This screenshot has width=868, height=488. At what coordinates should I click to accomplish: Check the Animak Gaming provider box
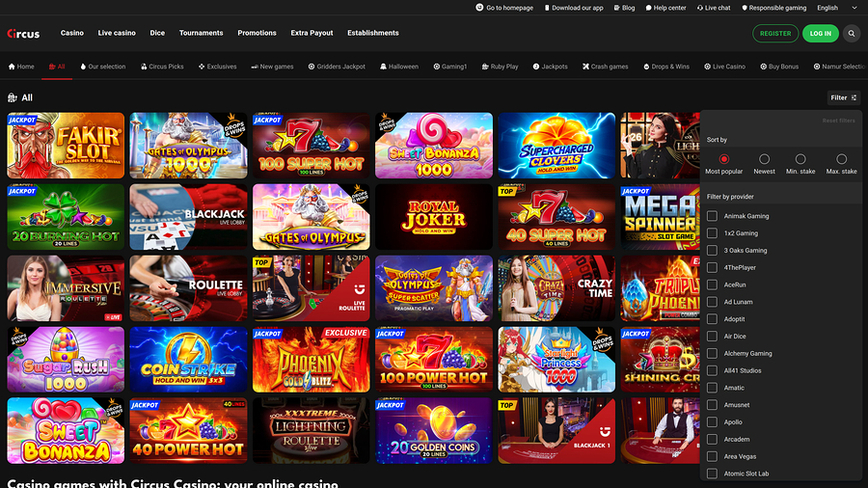713,216
